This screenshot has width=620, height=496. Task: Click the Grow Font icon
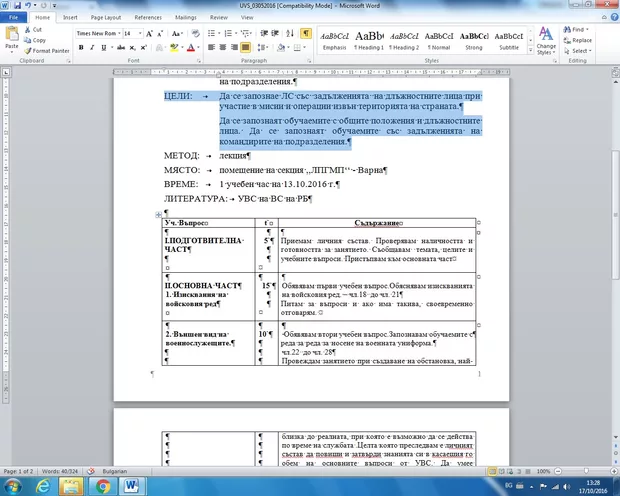[149, 33]
